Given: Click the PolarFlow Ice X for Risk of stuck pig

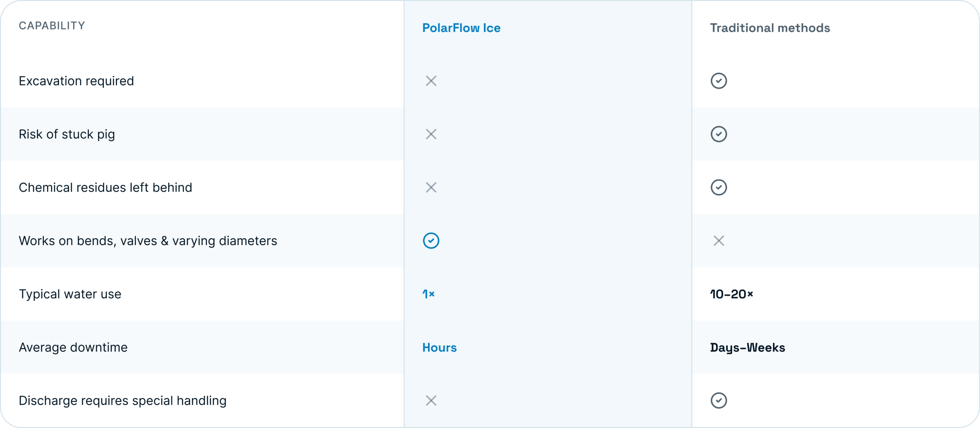Looking at the screenshot, I should click(431, 134).
